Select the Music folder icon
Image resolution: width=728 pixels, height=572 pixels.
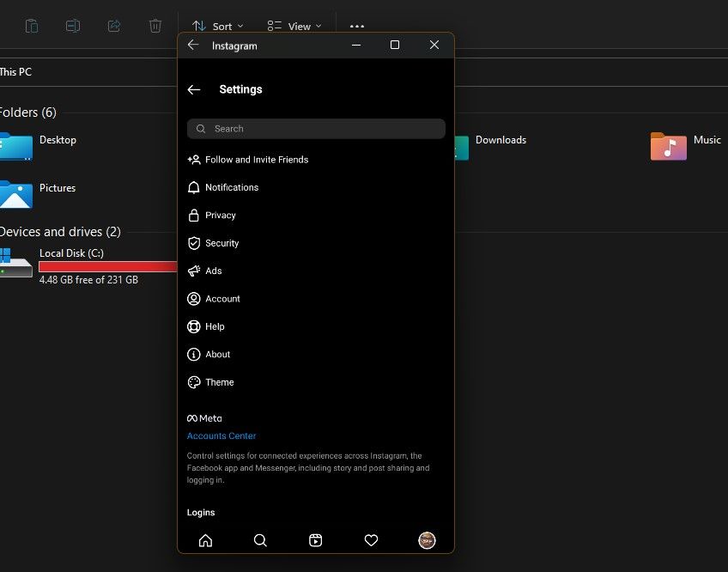(x=669, y=146)
